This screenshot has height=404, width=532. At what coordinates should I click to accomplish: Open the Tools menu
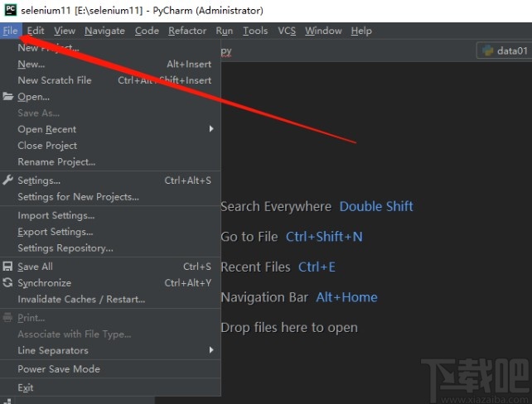(x=255, y=31)
